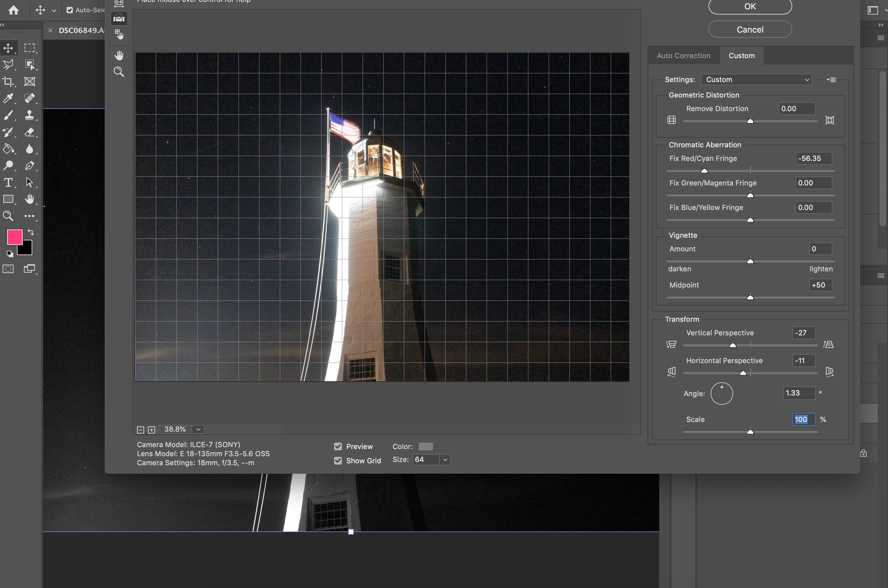
Task: Click the Scale percentage input field
Action: click(802, 419)
